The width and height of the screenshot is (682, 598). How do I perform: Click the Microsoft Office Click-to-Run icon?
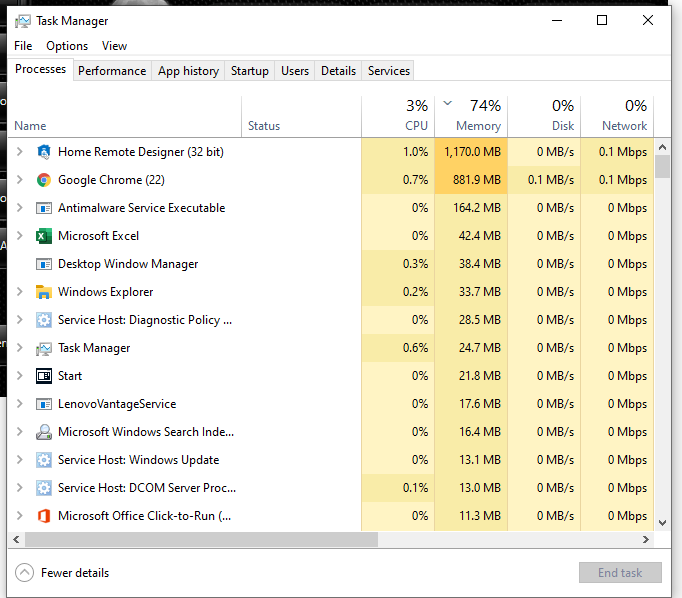point(43,516)
